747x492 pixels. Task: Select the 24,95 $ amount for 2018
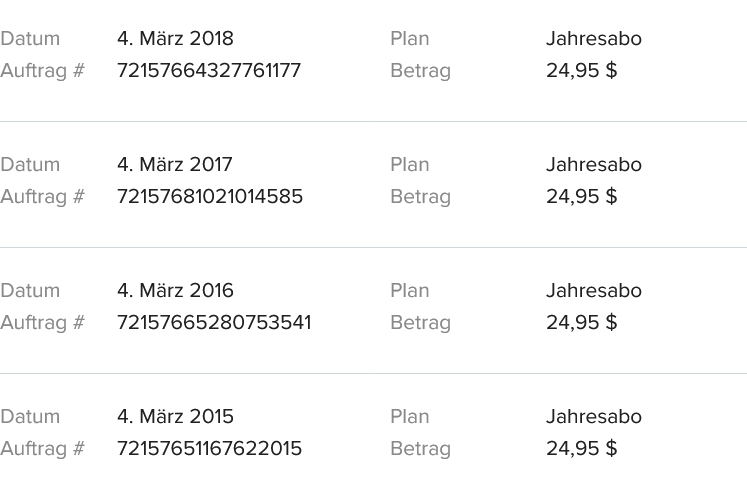coord(582,70)
